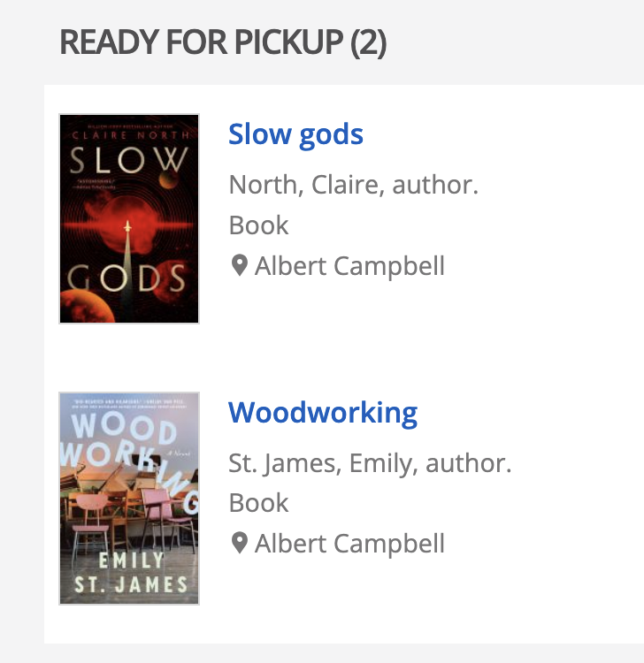Click EMILY ST. JAMES text on cover
644x663 pixels.
coord(129,572)
